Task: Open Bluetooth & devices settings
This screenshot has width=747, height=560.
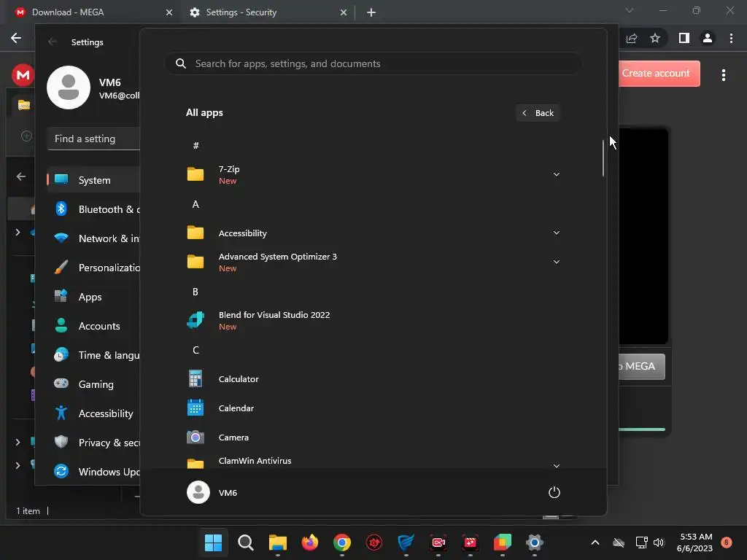Action: [93, 209]
